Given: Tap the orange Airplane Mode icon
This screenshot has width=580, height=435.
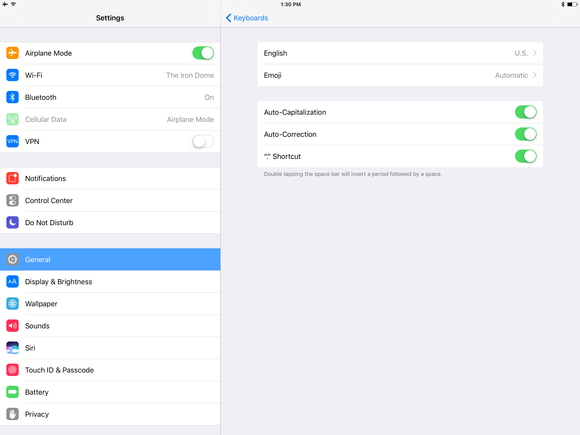Looking at the screenshot, I should click(13, 53).
